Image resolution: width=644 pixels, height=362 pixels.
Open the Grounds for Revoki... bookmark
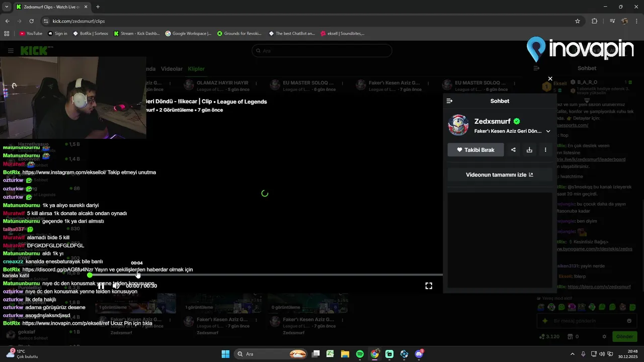pos(239,34)
